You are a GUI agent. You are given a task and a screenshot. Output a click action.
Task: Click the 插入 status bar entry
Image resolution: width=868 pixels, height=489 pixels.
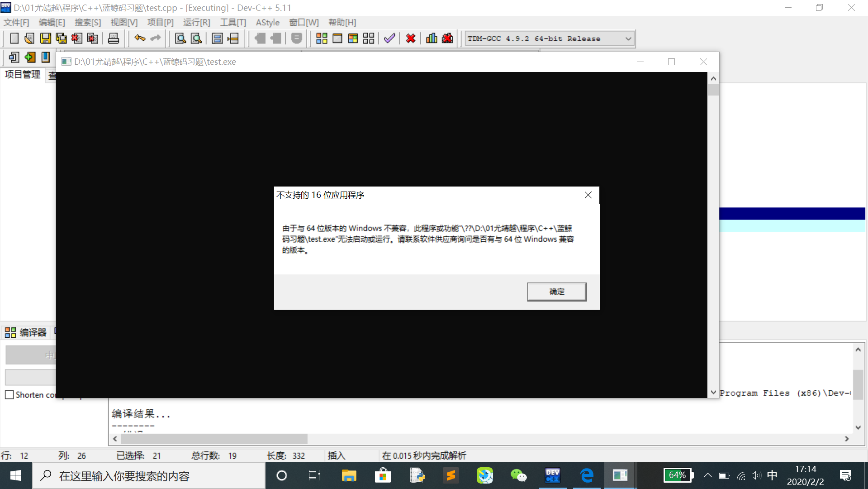(x=336, y=455)
